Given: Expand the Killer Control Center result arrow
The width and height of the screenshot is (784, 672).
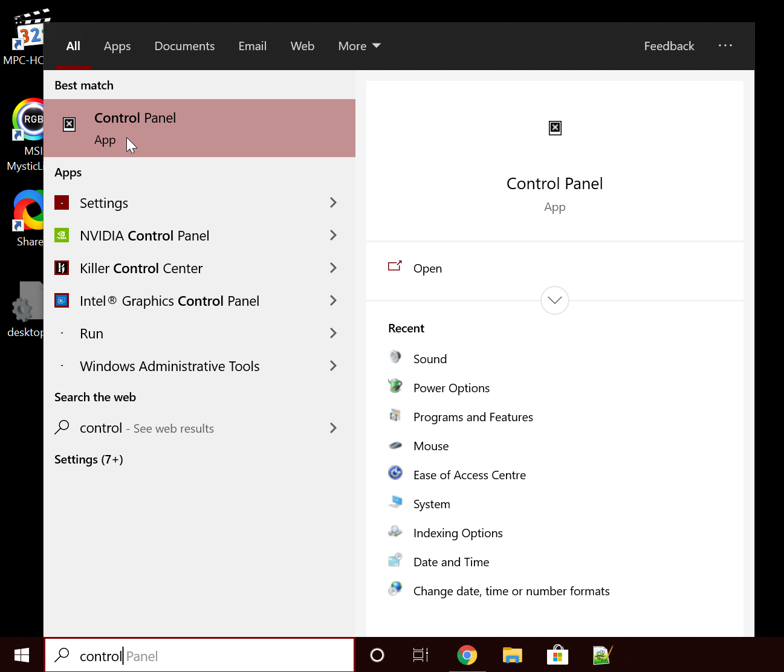Looking at the screenshot, I should (x=333, y=268).
